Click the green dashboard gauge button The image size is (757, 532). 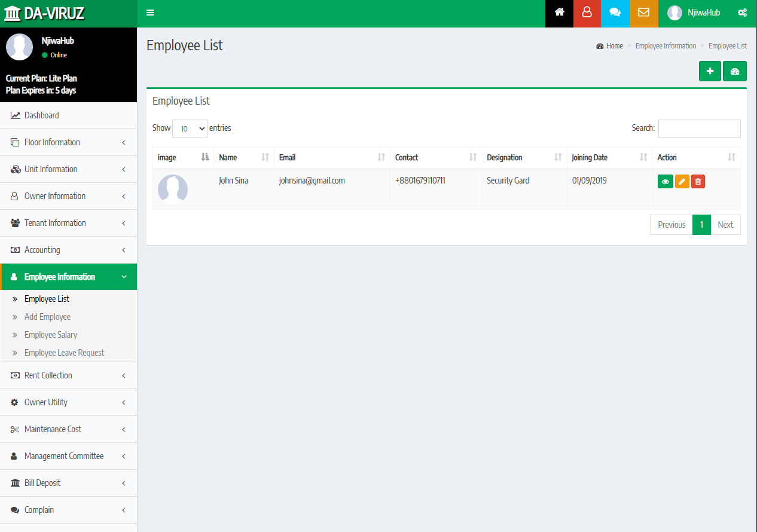coord(735,71)
